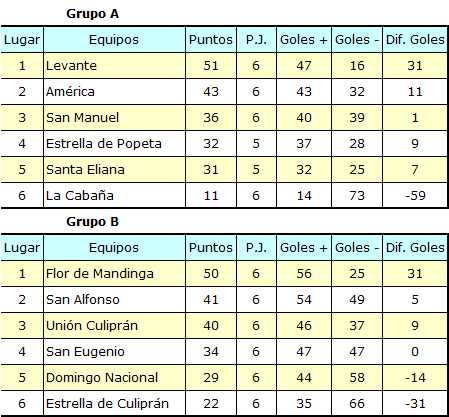Select the Estrella de Culiprán cell
Screen dimensions: 449x417
[114, 404]
